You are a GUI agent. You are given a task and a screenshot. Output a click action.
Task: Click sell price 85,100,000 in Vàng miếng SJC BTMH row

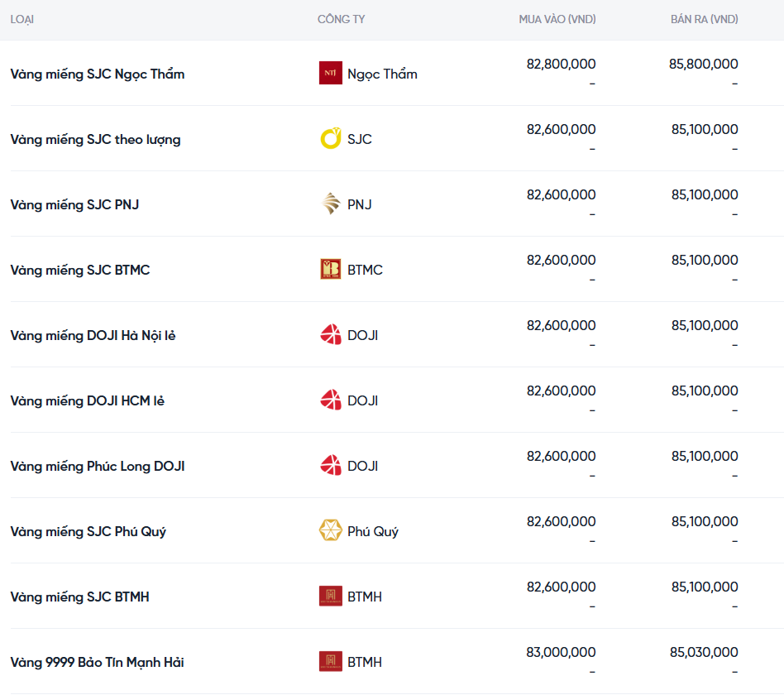point(705,587)
